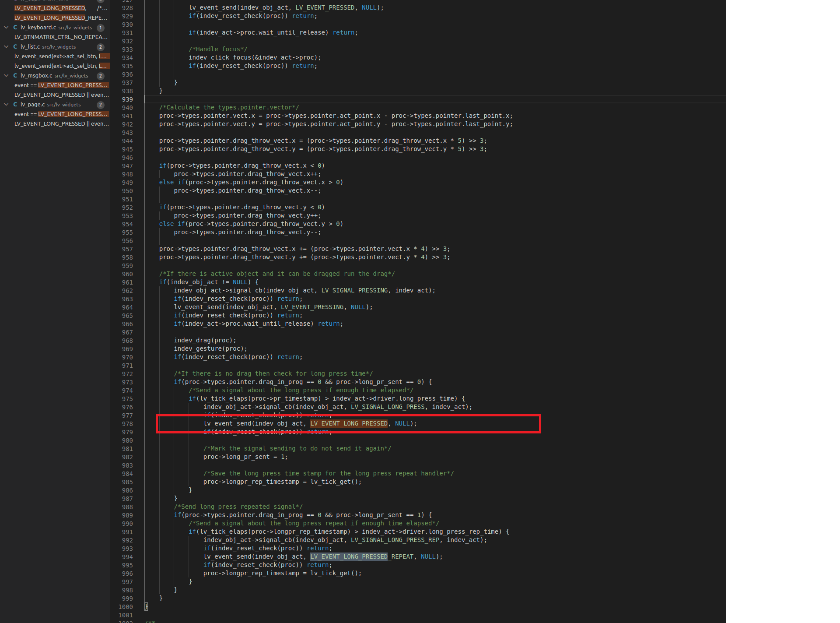Click the C language icon beside lv_keyboard.c
The image size is (840, 623).
[14, 27]
